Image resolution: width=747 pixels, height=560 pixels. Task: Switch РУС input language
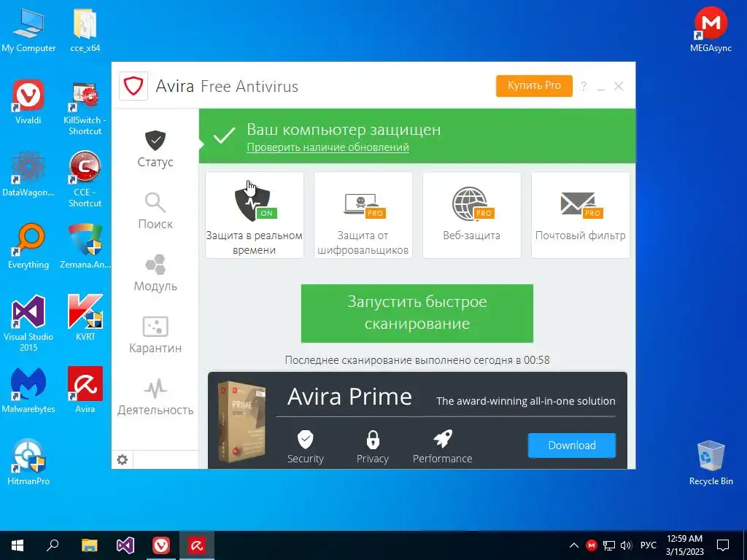pyautogui.click(x=648, y=545)
